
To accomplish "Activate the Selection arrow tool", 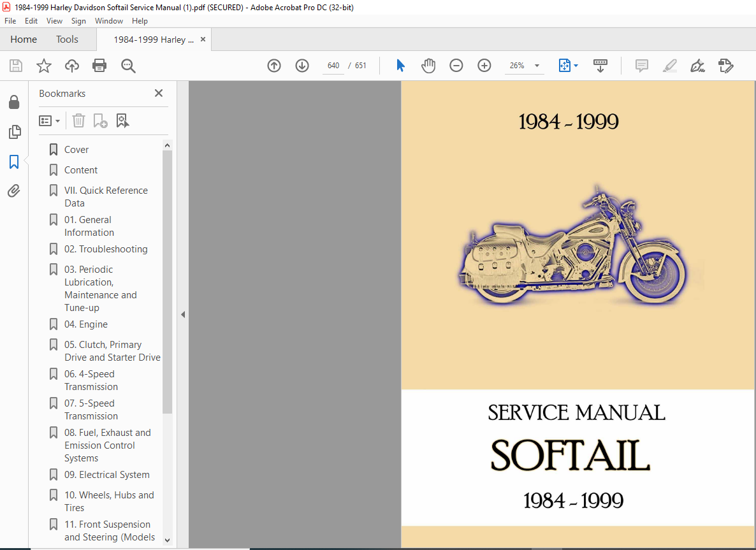I will [x=401, y=66].
